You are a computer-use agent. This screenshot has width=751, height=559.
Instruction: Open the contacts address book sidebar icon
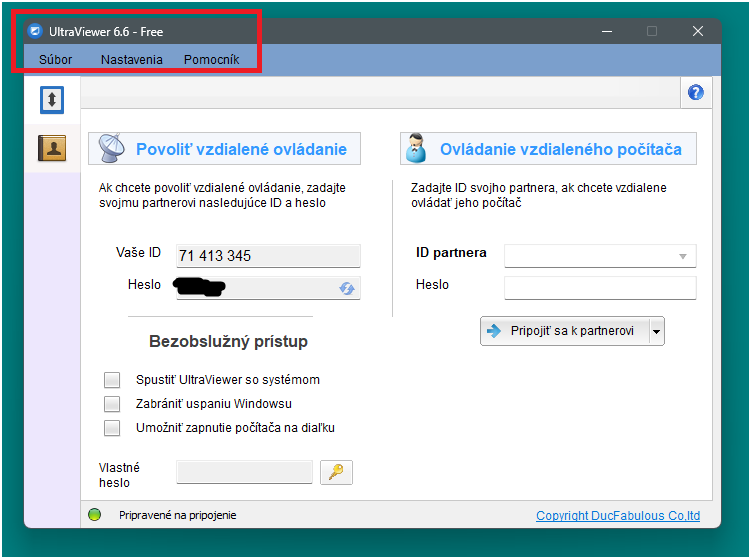pyautogui.click(x=52, y=148)
